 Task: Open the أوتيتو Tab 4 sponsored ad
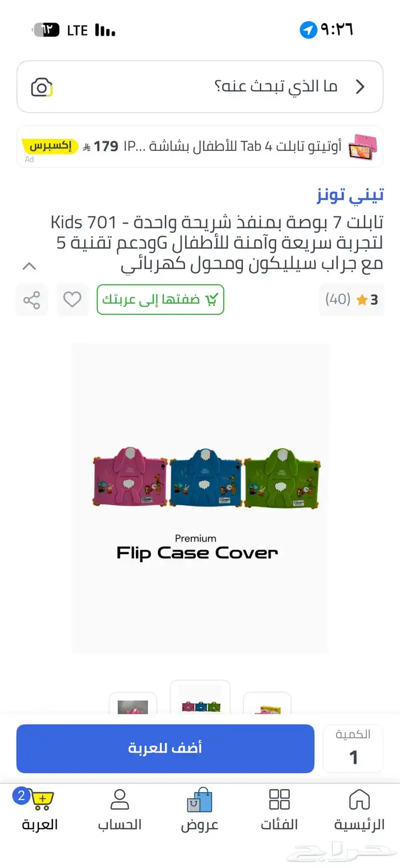(200, 146)
